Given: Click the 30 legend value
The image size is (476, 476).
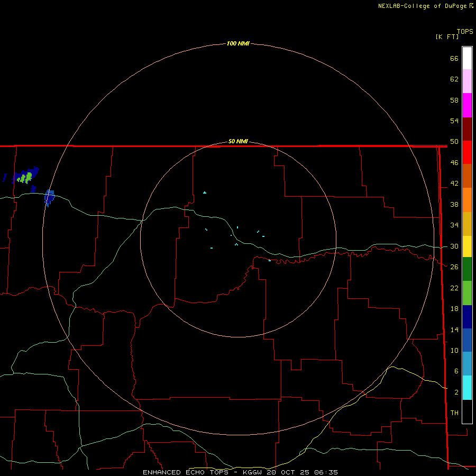Looking at the screenshot, I should pos(454,246).
